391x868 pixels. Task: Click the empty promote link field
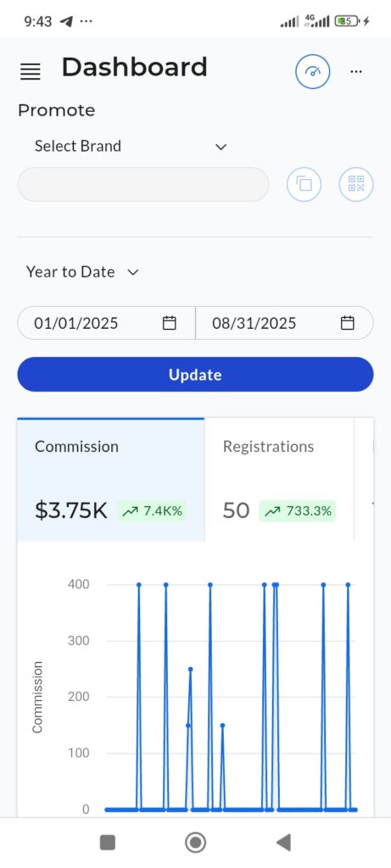pos(143,184)
